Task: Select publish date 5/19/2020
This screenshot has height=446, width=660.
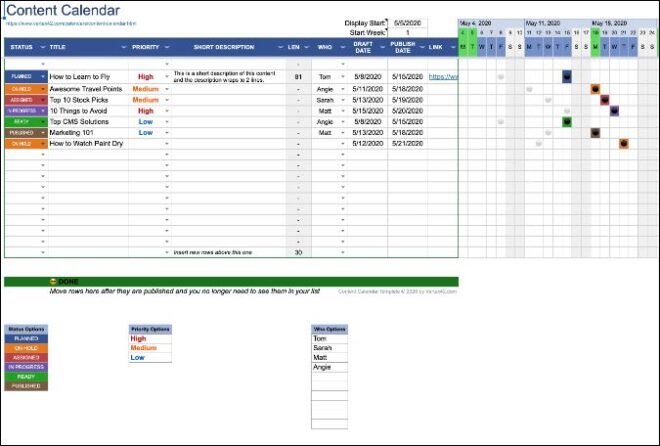Action: [407, 100]
